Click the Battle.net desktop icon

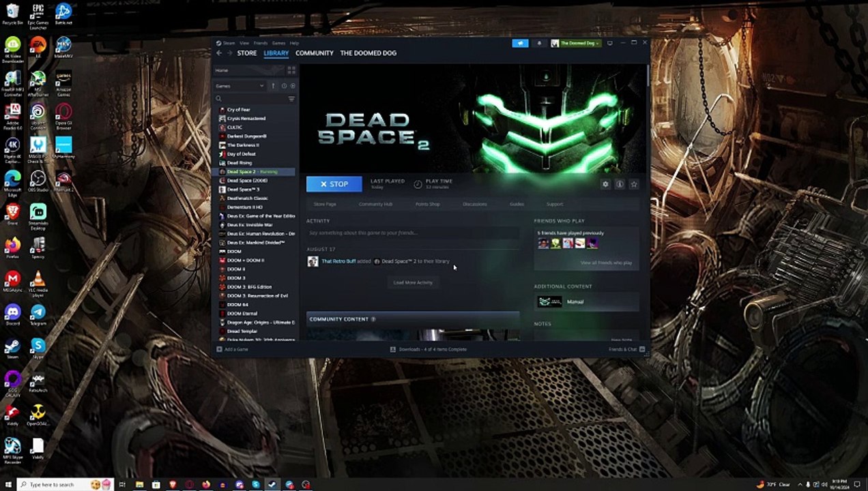(63, 15)
